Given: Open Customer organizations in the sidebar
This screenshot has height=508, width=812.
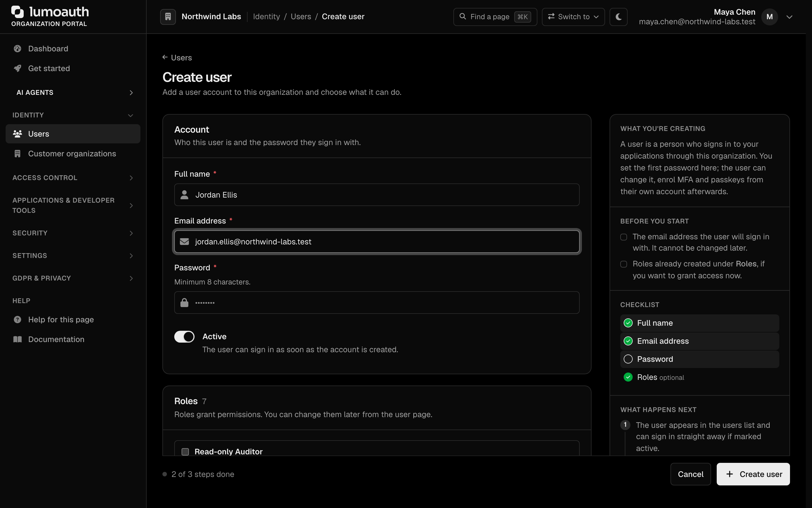Looking at the screenshot, I should pyautogui.click(x=73, y=154).
